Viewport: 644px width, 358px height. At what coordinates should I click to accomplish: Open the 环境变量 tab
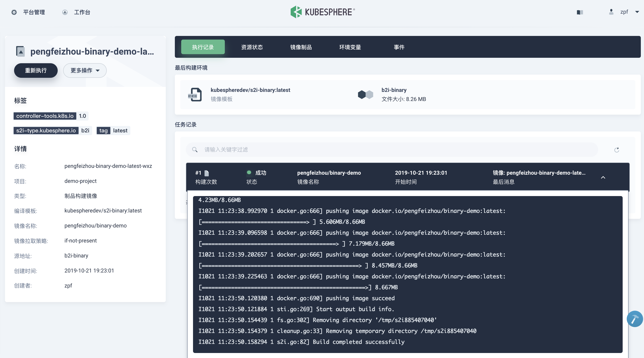coord(350,47)
